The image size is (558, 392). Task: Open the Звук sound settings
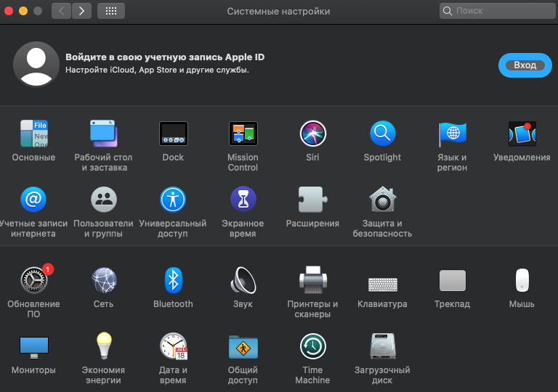tap(243, 280)
